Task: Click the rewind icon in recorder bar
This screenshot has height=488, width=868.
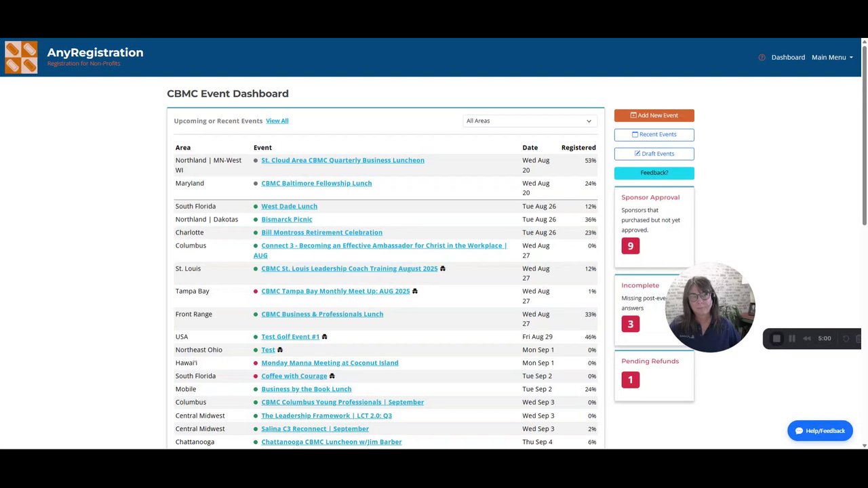Action: (x=807, y=339)
